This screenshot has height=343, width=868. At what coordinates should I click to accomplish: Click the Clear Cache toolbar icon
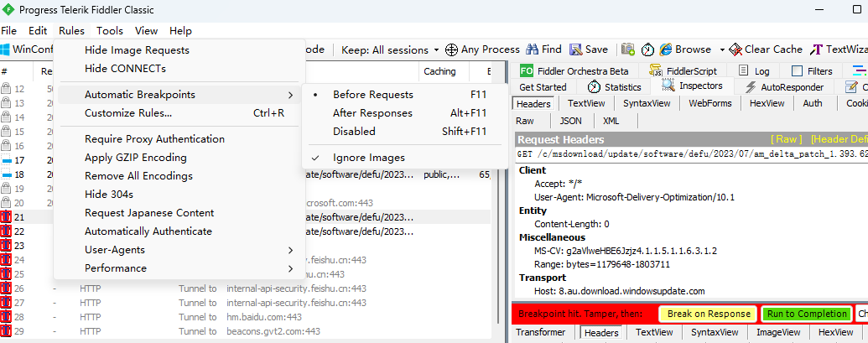(x=735, y=49)
